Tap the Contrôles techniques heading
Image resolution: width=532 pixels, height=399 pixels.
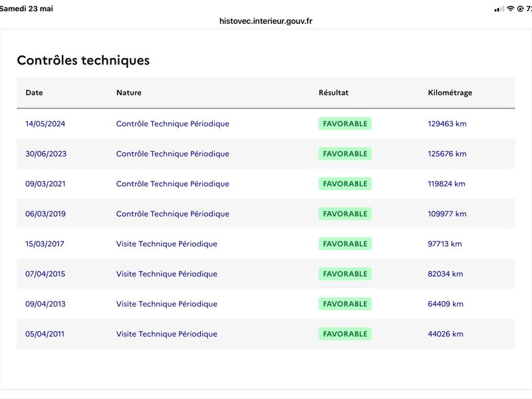click(x=83, y=61)
